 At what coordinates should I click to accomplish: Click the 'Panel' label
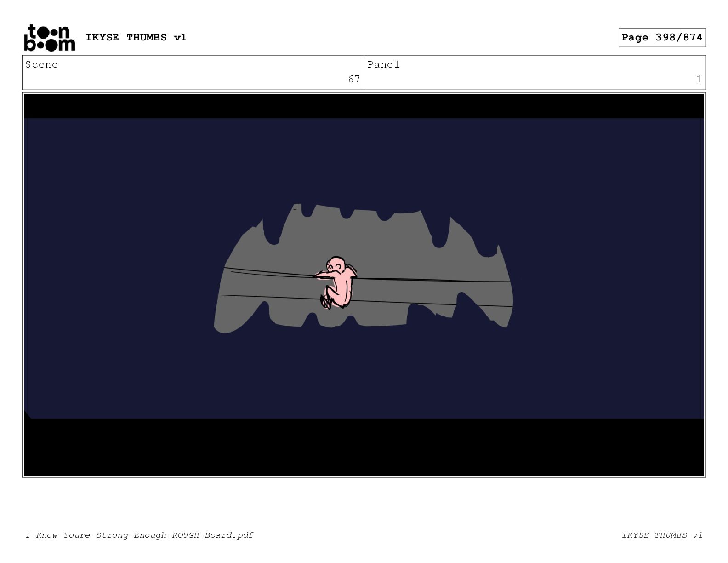383,65
